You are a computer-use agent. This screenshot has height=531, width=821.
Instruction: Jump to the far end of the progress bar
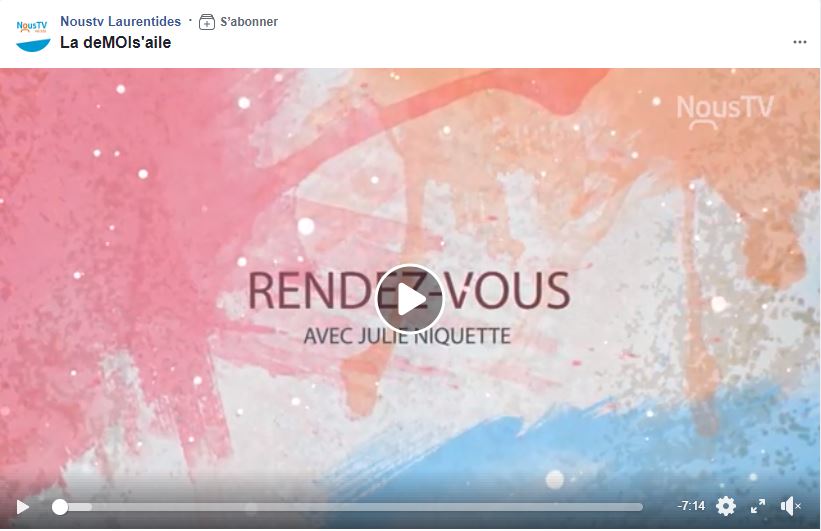point(640,507)
